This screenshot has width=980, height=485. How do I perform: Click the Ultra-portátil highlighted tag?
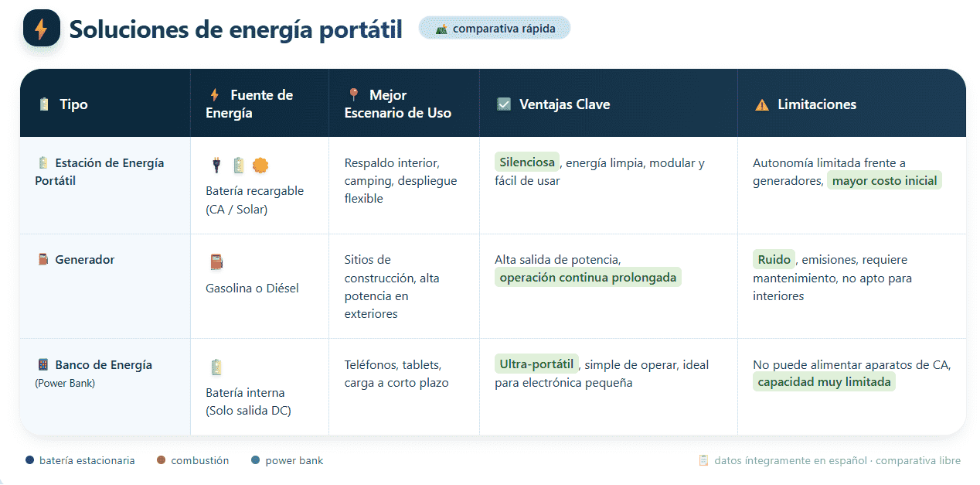coord(536,364)
